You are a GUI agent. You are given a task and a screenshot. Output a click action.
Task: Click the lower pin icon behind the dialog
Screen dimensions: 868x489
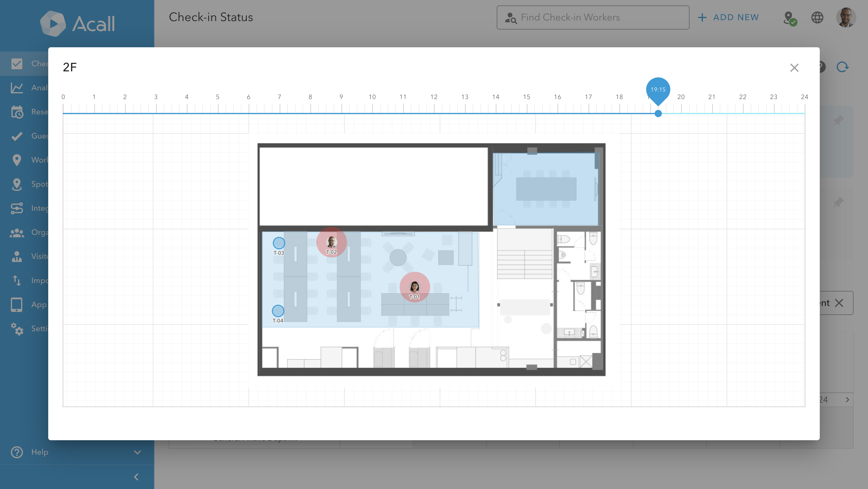tap(838, 202)
